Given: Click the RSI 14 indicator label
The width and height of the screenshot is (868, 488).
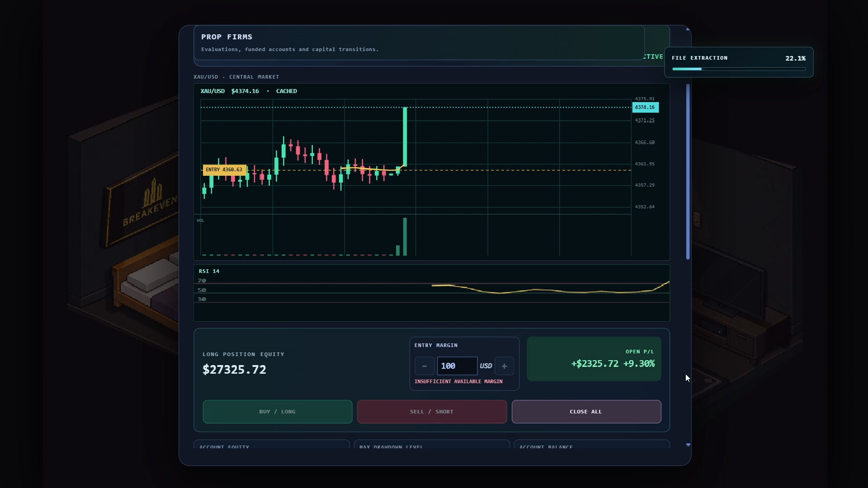Looking at the screenshot, I should tap(209, 271).
